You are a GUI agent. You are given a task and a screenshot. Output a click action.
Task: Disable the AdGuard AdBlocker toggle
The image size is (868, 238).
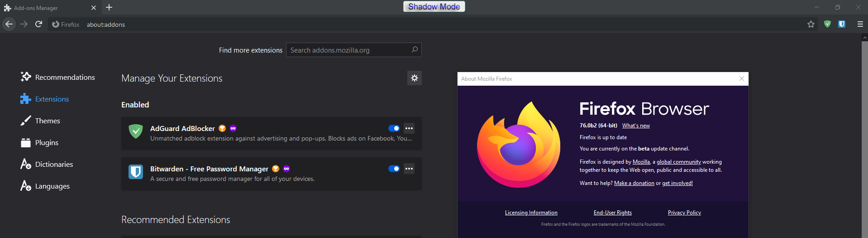coord(394,128)
